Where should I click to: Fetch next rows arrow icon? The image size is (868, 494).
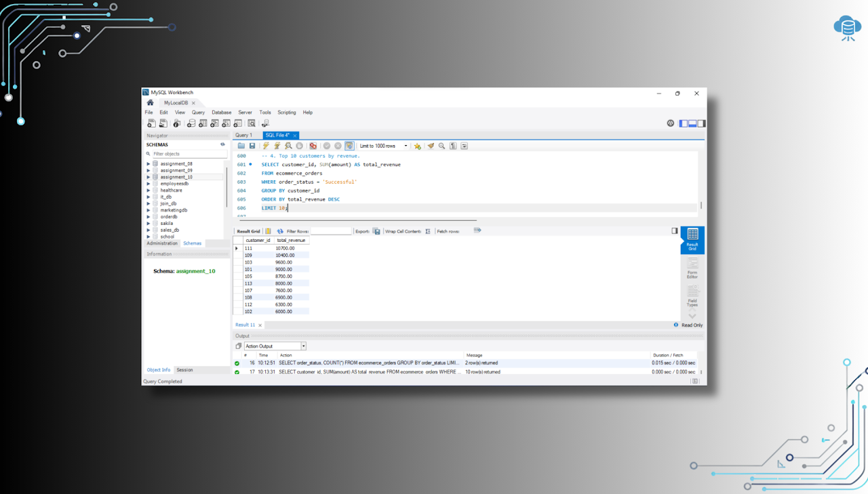[477, 230]
